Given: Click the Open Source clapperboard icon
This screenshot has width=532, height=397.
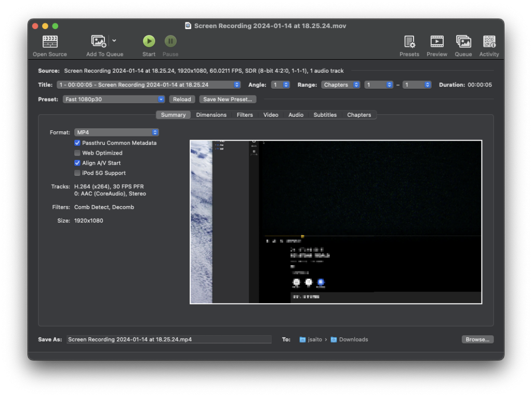Looking at the screenshot, I should pos(50,42).
